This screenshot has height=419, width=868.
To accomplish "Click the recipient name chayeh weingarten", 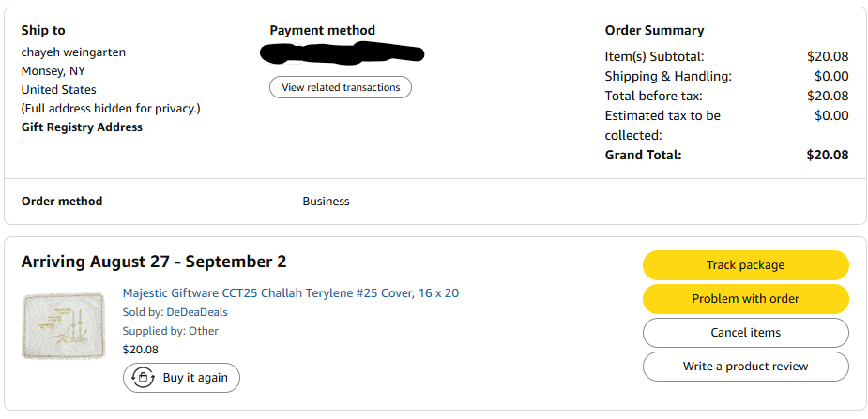I will (73, 52).
